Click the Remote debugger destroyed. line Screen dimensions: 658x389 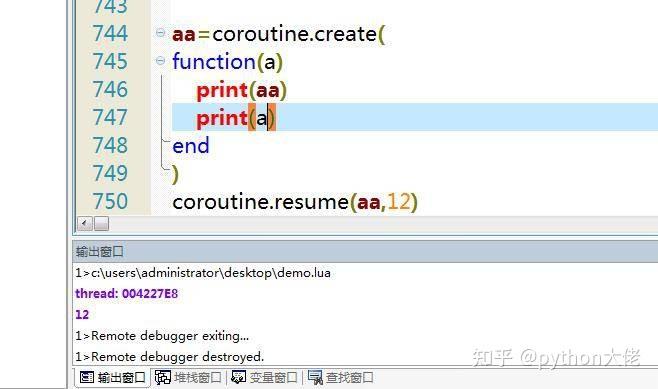(170, 357)
